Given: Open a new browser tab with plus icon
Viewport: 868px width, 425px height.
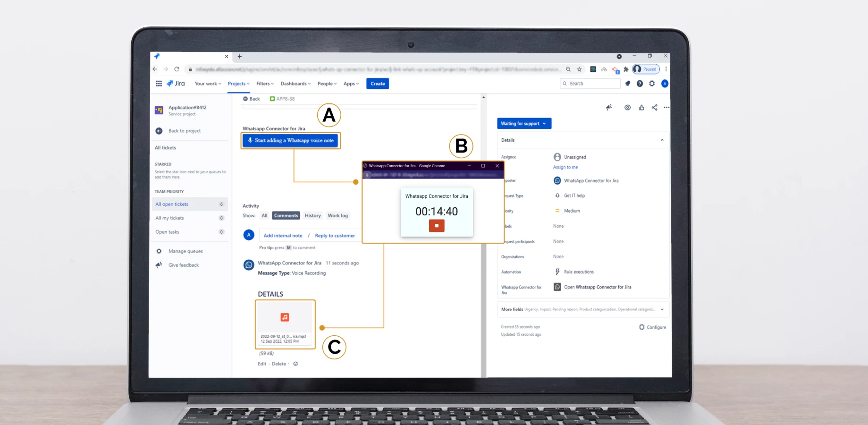Looking at the screenshot, I should (240, 56).
